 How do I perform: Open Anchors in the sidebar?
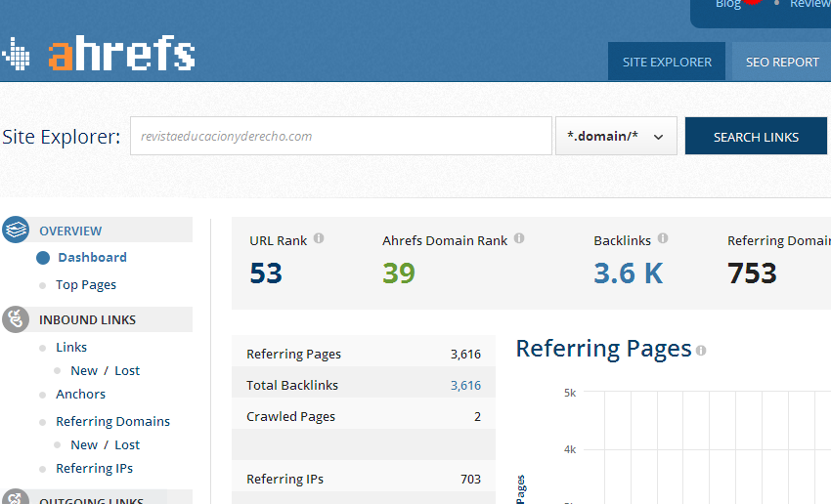(x=80, y=394)
